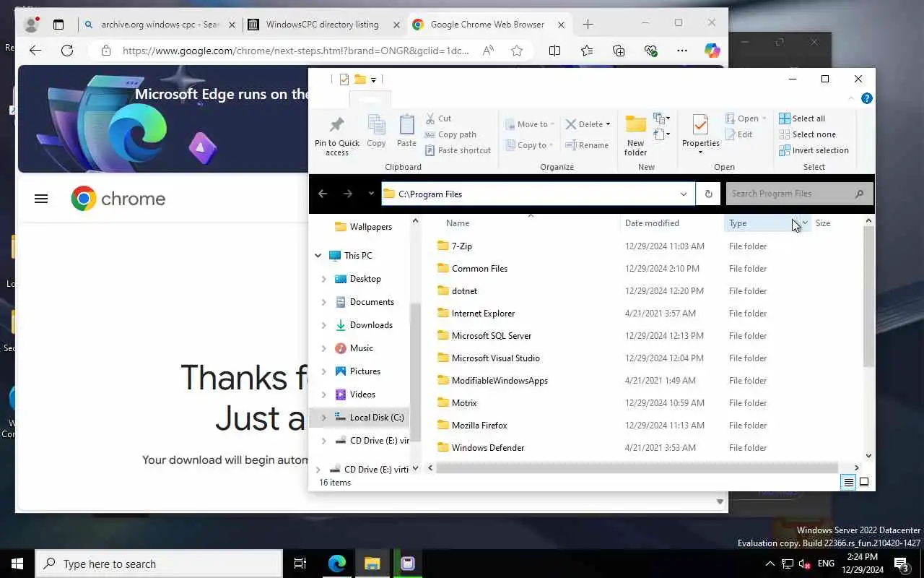This screenshot has height=578, width=924.
Task: Click Select none in the ribbon
Action: point(807,134)
